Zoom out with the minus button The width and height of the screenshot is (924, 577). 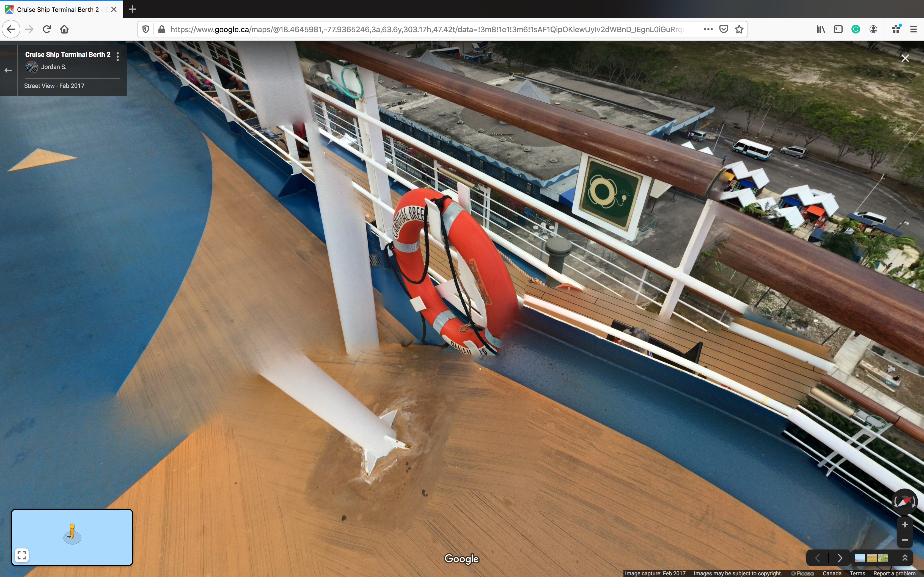(x=904, y=540)
